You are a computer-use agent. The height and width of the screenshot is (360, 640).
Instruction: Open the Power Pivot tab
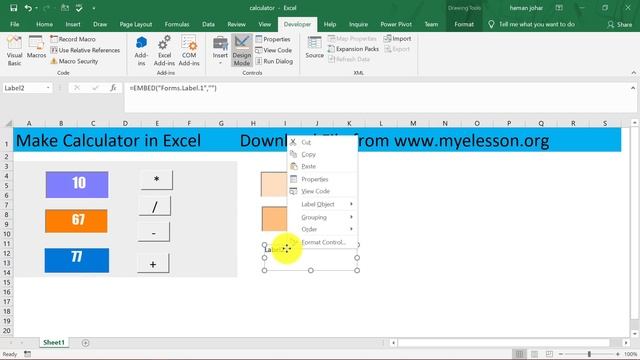point(396,24)
